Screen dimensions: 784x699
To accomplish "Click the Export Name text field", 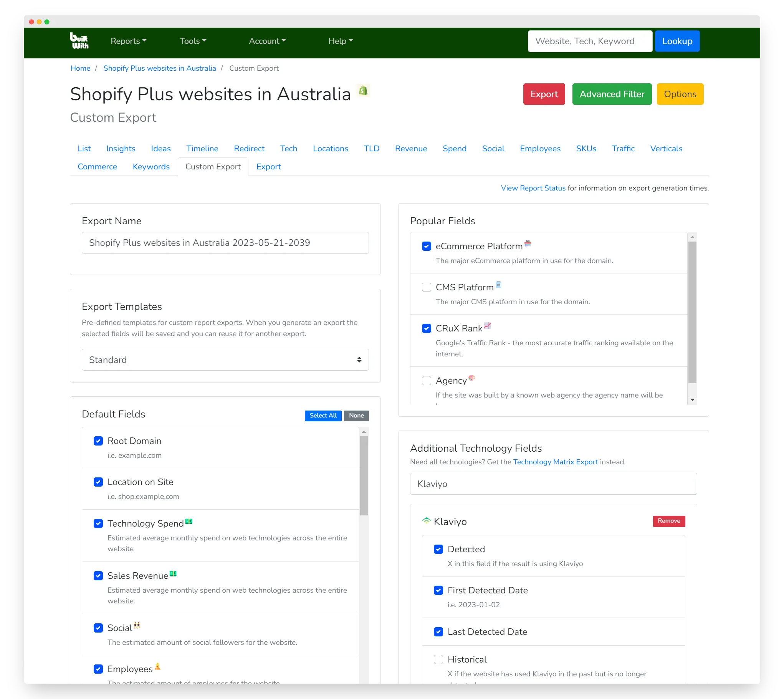I will tap(225, 243).
